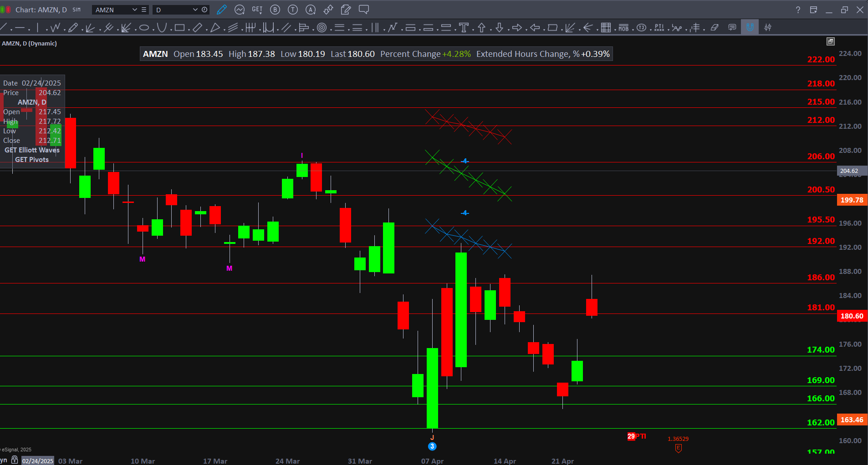868x465 pixels.
Task: Toggle the magnet snap mode
Action: (750, 28)
